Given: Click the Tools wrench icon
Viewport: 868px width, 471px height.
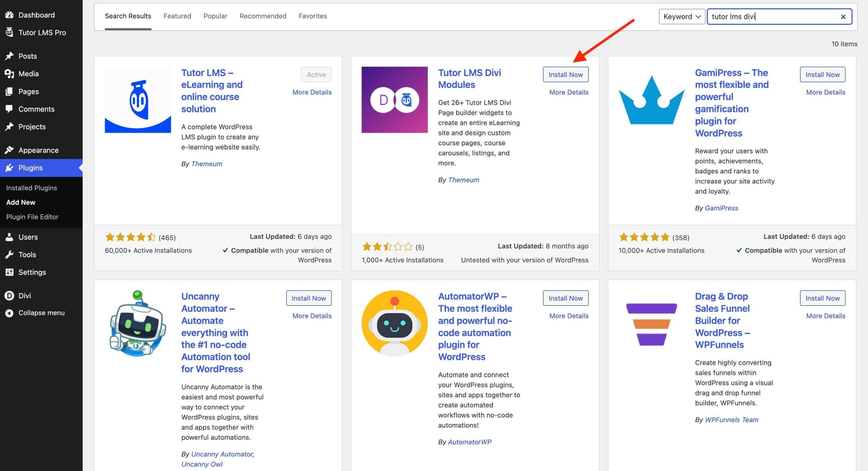Looking at the screenshot, I should coord(9,255).
